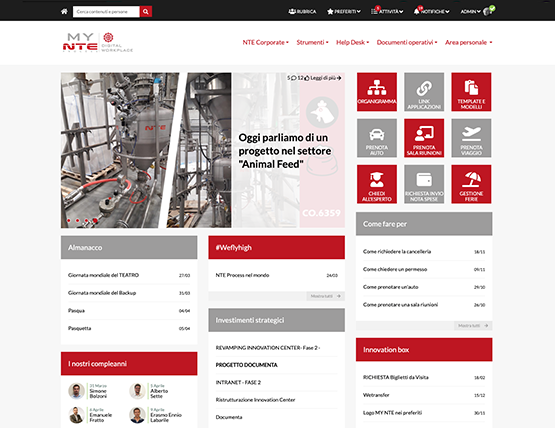Open the Gestione Ferie tile
The width and height of the screenshot is (555, 428).
(x=471, y=184)
